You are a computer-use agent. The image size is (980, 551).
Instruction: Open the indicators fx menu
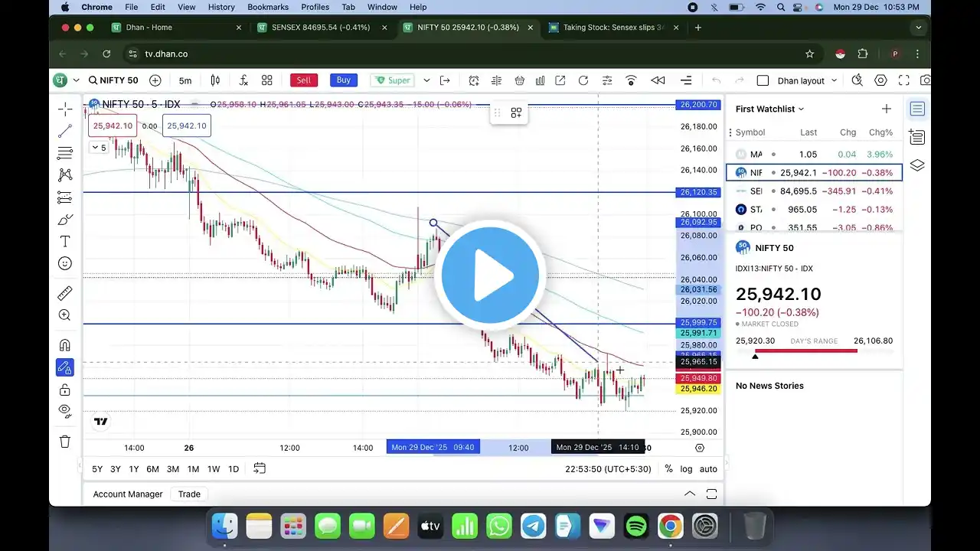point(243,80)
